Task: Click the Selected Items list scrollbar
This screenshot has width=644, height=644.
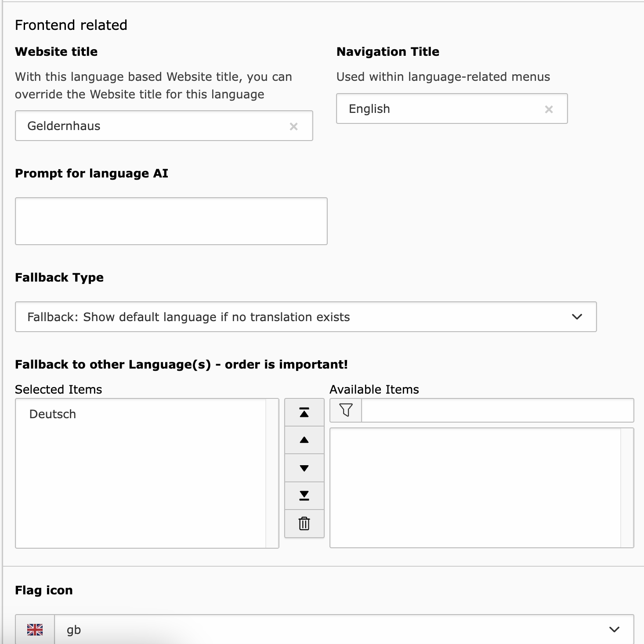Action: [x=272, y=473]
